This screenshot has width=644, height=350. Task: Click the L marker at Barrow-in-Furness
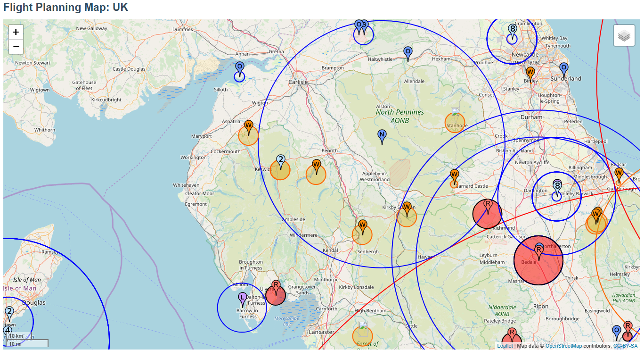pyautogui.click(x=242, y=300)
